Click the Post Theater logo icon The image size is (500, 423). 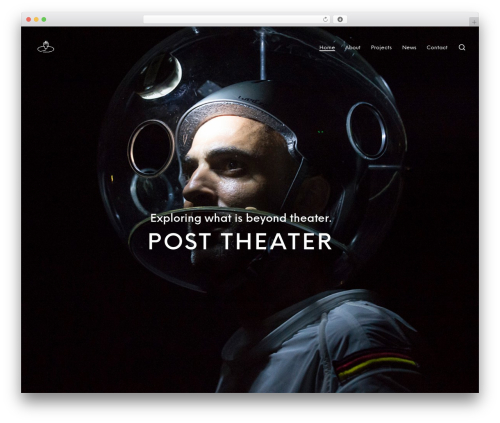tap(46, 47)
